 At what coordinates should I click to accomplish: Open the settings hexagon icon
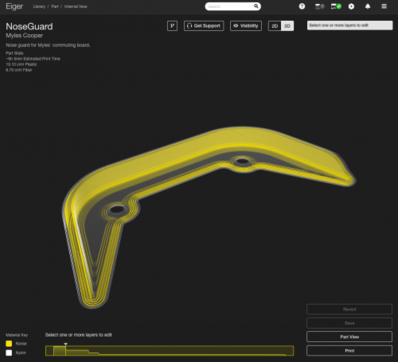[351, 6]
